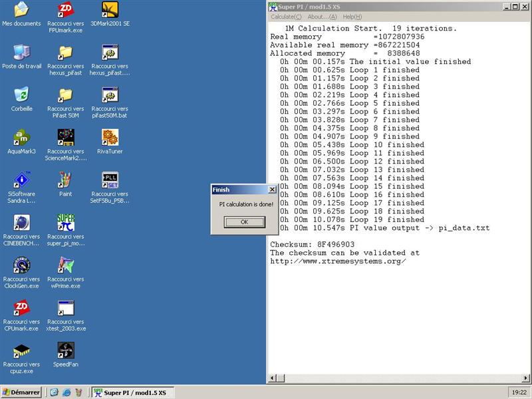Click the Super PI title bar icon
The image size is (532, 399).
[273, 7]
